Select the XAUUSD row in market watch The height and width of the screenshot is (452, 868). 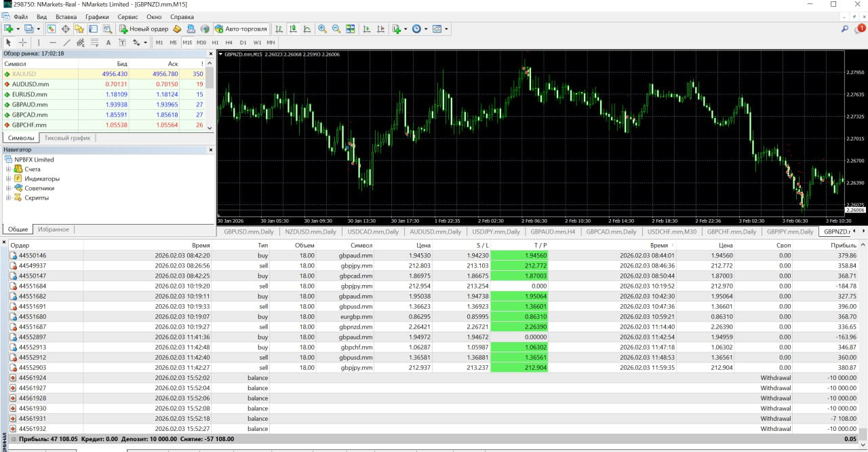click(x=24, y=74)
